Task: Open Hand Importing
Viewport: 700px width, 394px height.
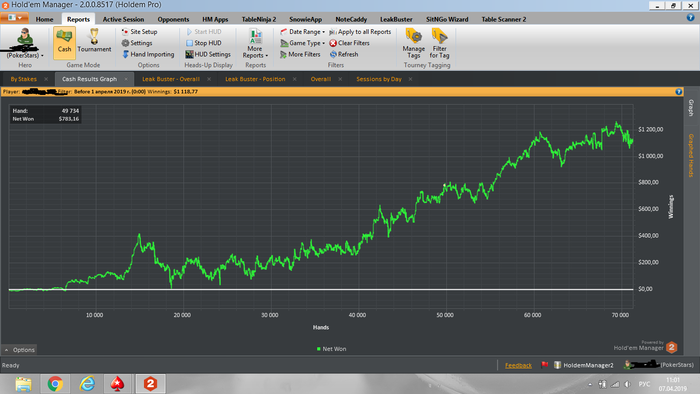Action: tap(148, 54)
